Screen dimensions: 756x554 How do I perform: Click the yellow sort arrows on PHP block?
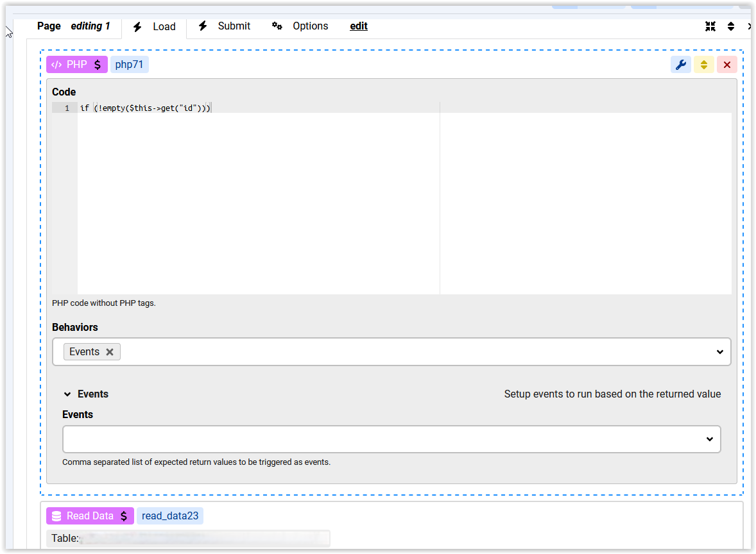coord(703,65)
